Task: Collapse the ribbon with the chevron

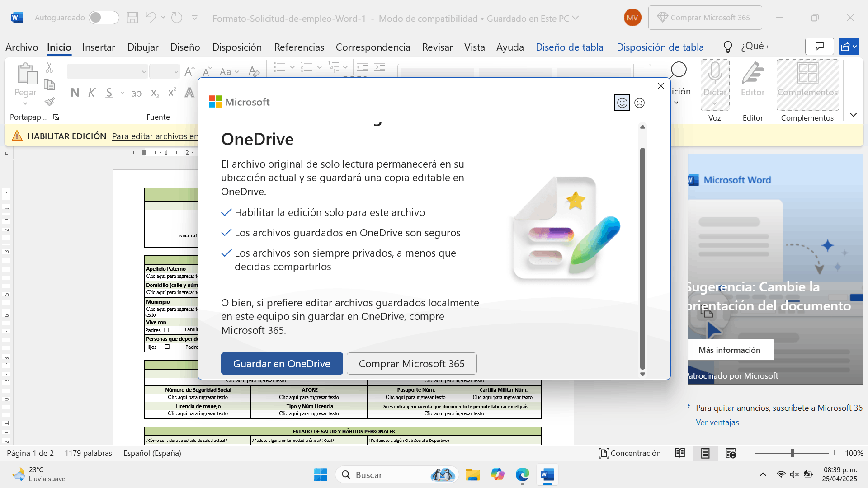Action: coord(853,115)
